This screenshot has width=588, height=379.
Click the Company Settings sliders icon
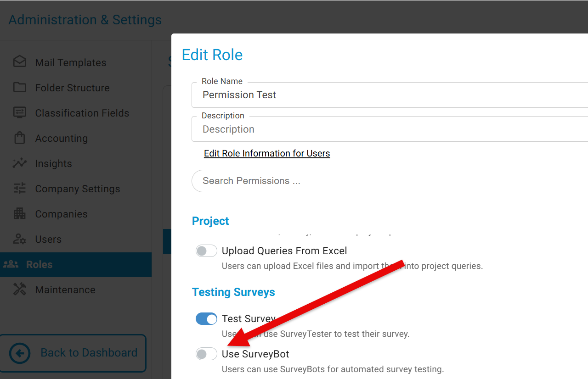[19, 188]
